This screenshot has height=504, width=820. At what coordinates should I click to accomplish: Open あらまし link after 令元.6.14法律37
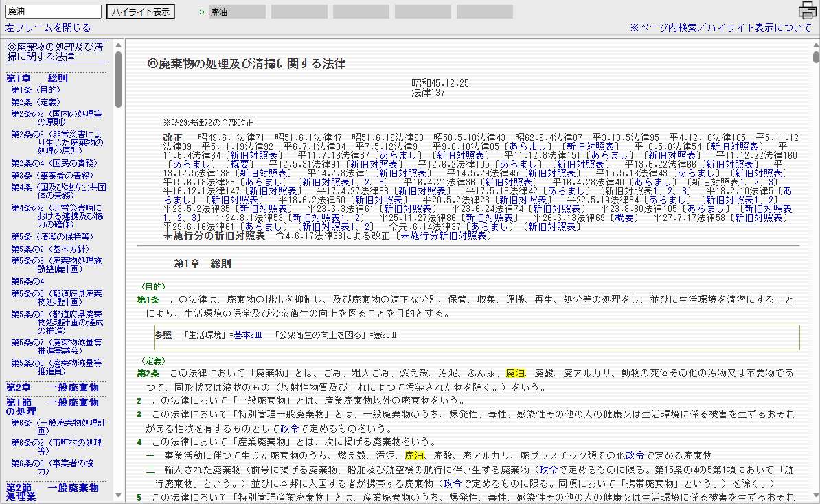490,227
